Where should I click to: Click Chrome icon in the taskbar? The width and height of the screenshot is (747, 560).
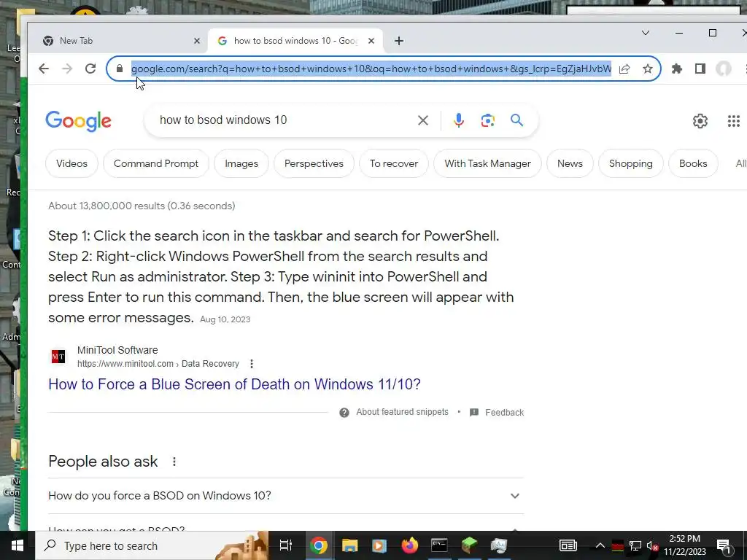[319, 545]
